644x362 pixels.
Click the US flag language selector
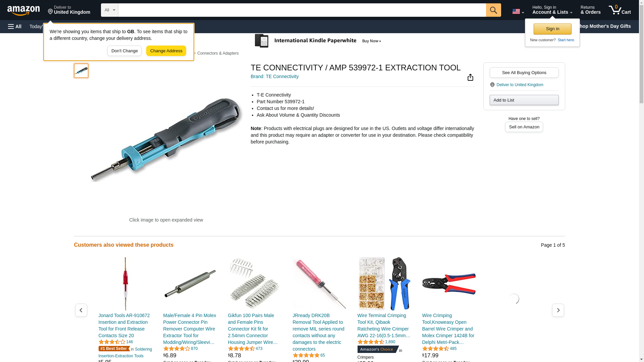click(x=518, y=11)
